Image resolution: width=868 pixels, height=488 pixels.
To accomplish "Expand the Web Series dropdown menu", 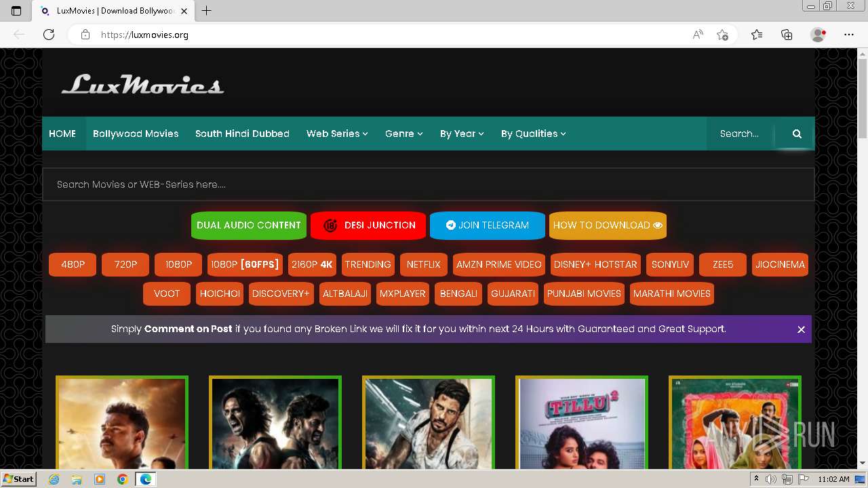I will (337, 134).
